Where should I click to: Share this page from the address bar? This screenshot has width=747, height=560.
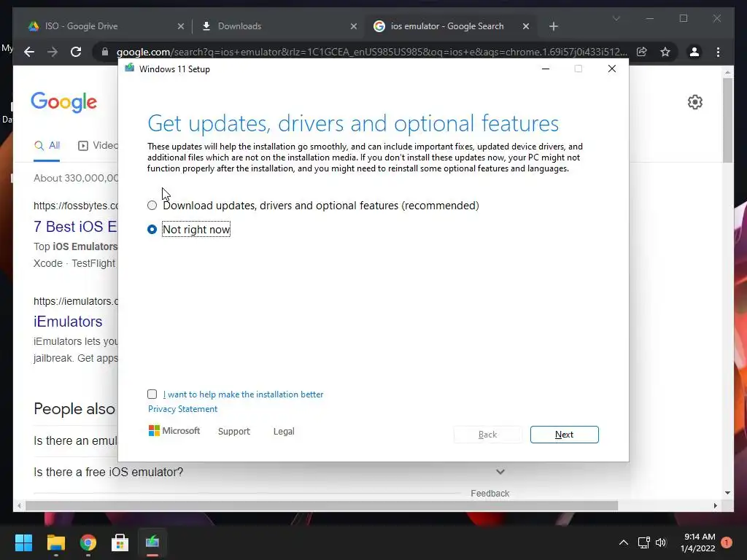(642, 52)
